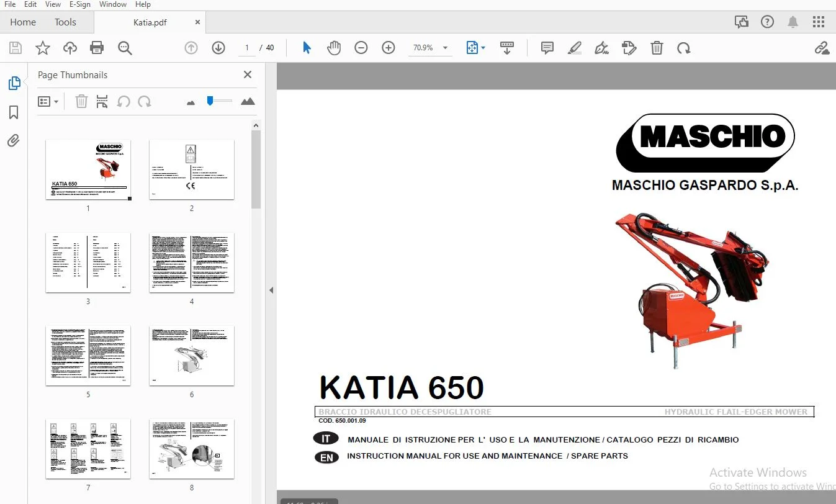Save the file with the floppy disk icon

pyautogui.click(x=16, y=48)
